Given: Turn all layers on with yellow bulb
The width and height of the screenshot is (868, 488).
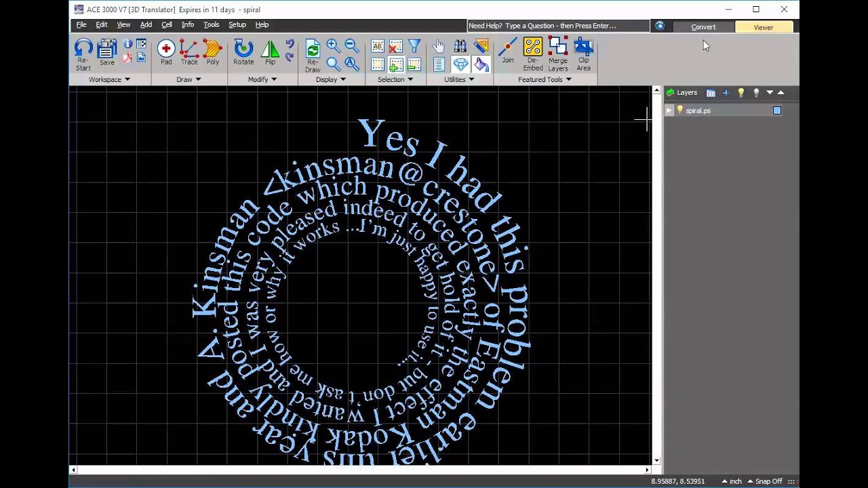Looking at the screenshot, I should (x=741, y=93).
